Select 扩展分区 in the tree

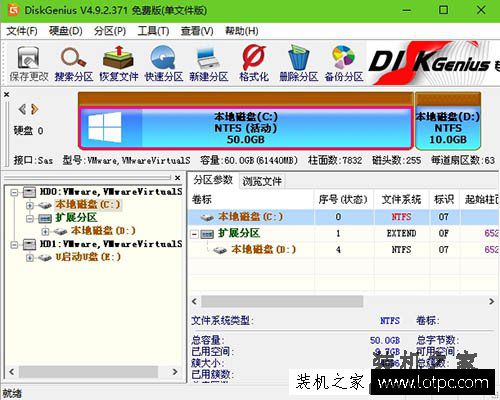pyautogui.click(x=76, y=218)
